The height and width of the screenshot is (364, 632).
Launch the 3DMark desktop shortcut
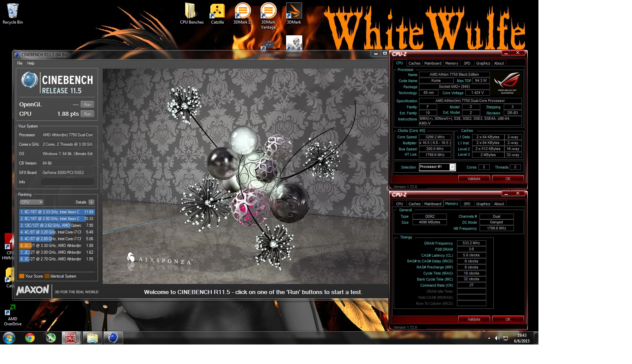294,13
